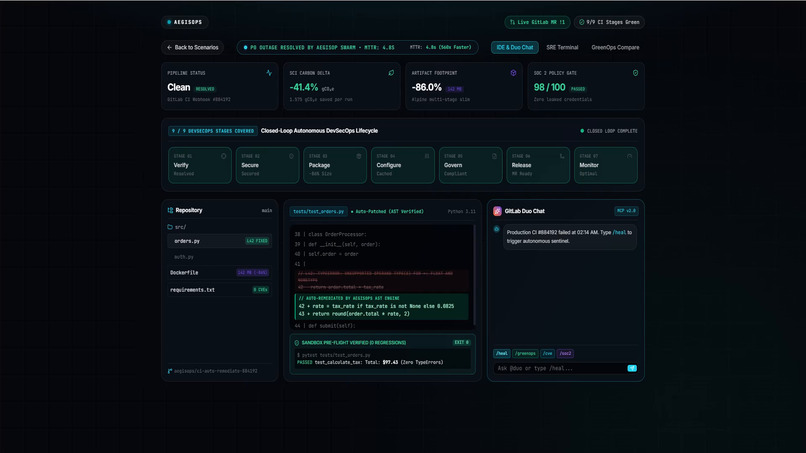Click the SOC 2 Policy Gate shield icon
Screen dimensions: 806x453
pyautogui.click(x=635, y=73)
